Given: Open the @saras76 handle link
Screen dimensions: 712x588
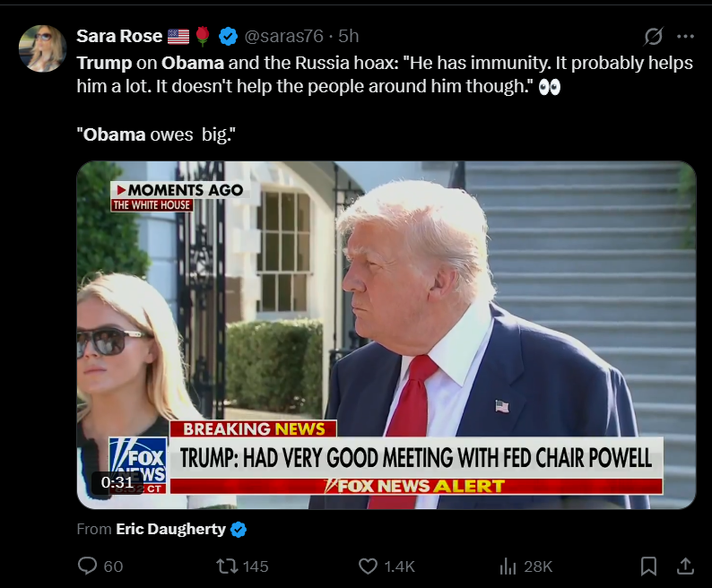Looking at the screenshot, I should point(283,36).
